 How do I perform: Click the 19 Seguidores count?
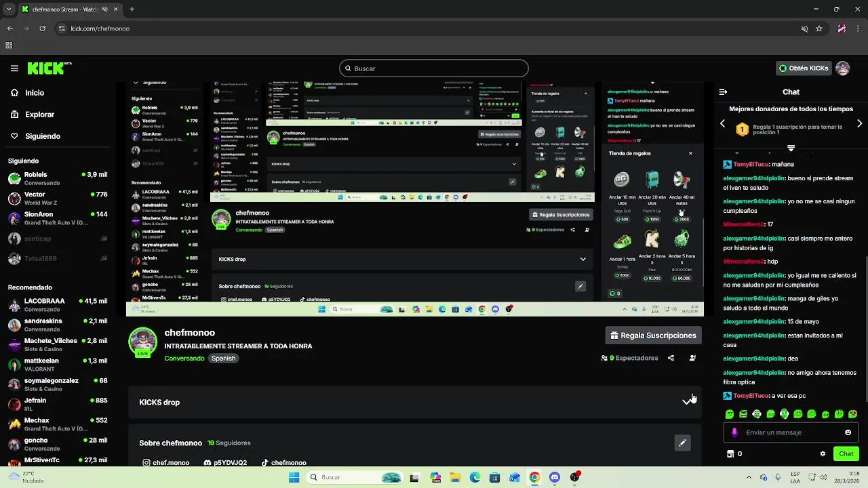pyautogui.click(x=229, y=443)
